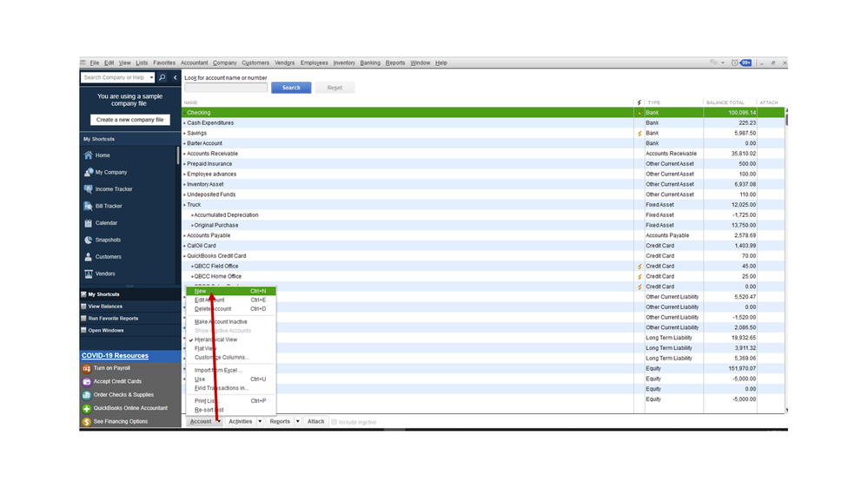Viewport: 868px width, 488px height.
Task: Open the Vendors shortcut icon
Action: (88, 274)
